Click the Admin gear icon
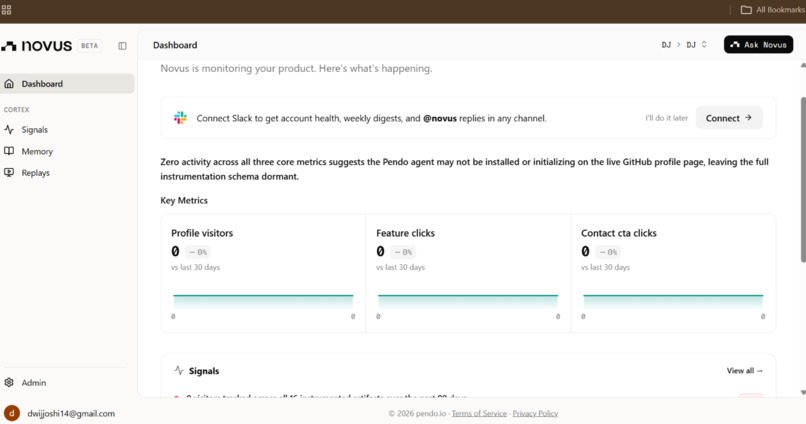Screen dimensions: 806x424 pyautogui.click(x=9, y=382)
